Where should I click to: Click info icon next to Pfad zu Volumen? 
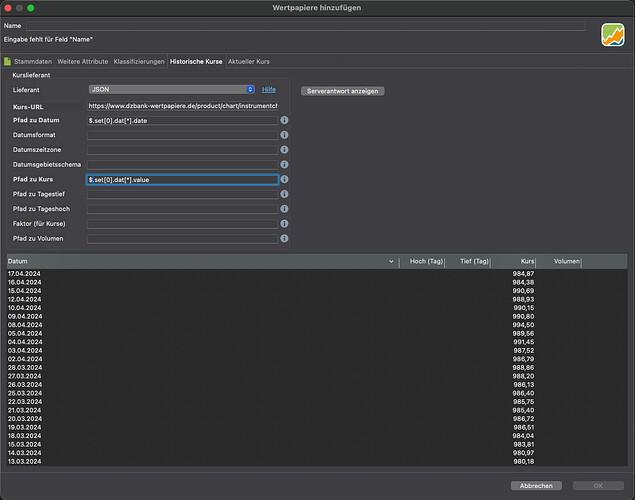pos(284,238)
